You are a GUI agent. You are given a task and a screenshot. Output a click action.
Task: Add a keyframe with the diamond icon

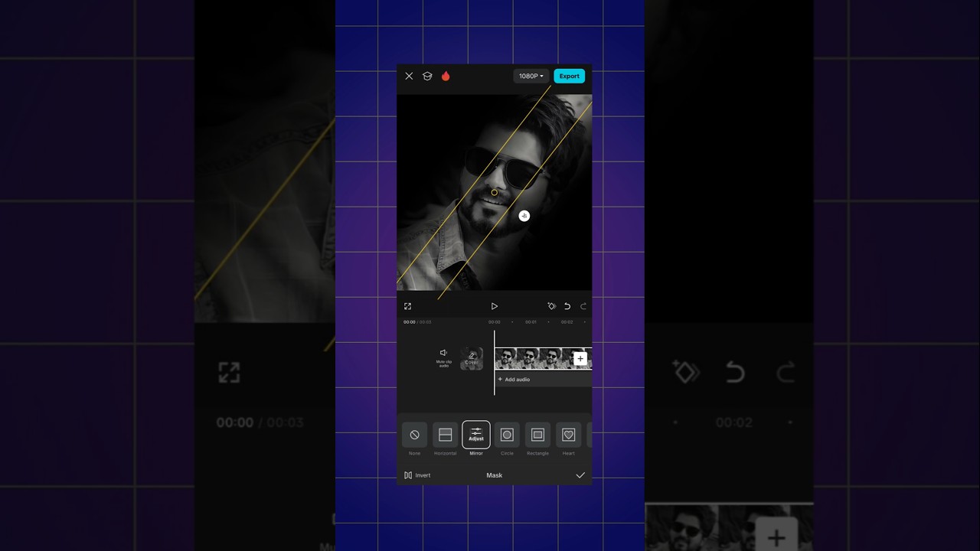pos(551,306)
